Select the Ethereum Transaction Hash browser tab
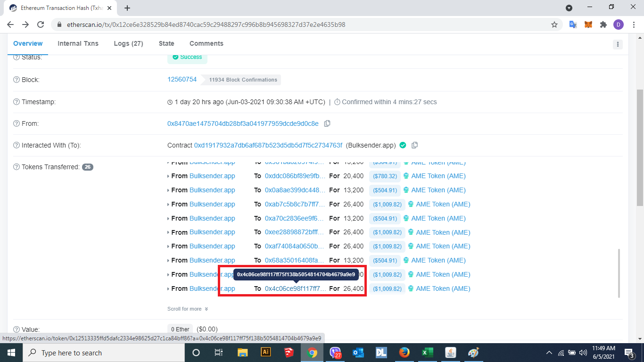644x362 pixels. pos(61,8)
